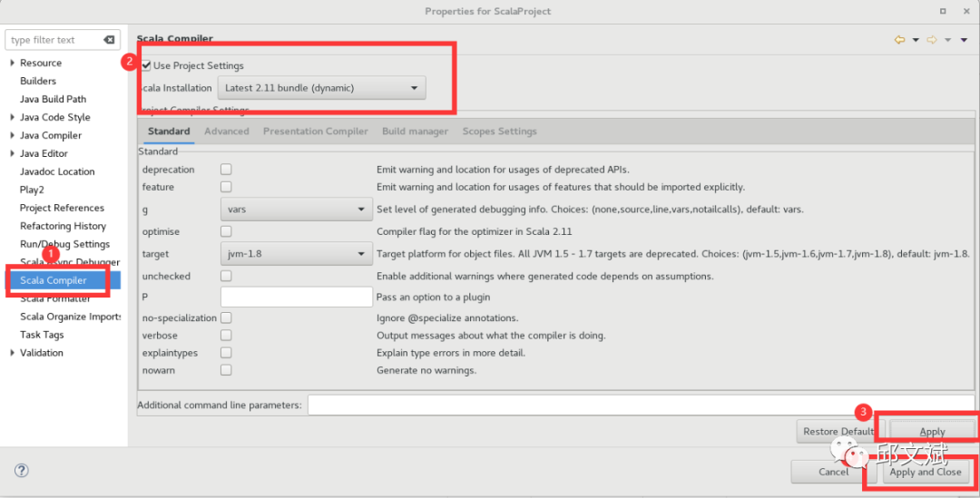Screen dimensions: 980x498
Task: Focus the type filter text field
Action: 54,40
